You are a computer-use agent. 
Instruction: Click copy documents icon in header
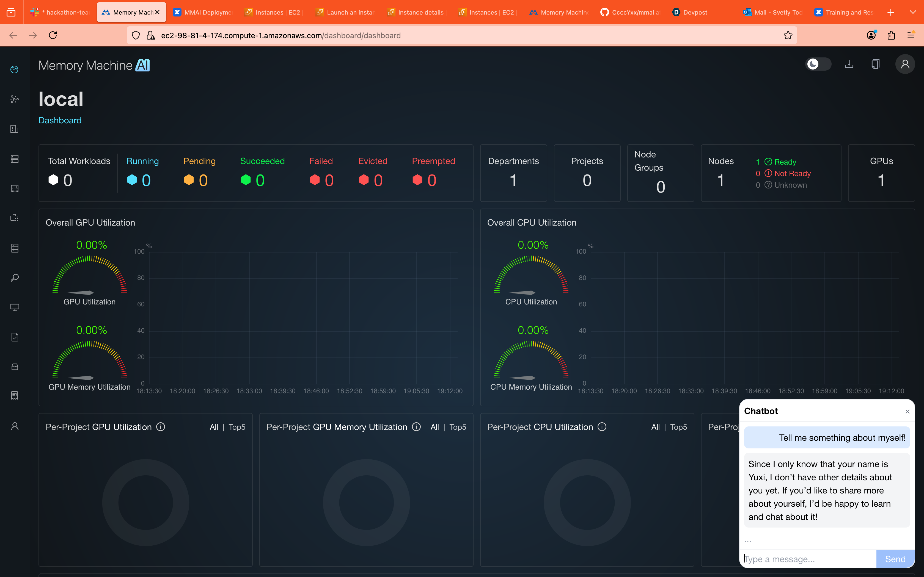click(876, 64)
